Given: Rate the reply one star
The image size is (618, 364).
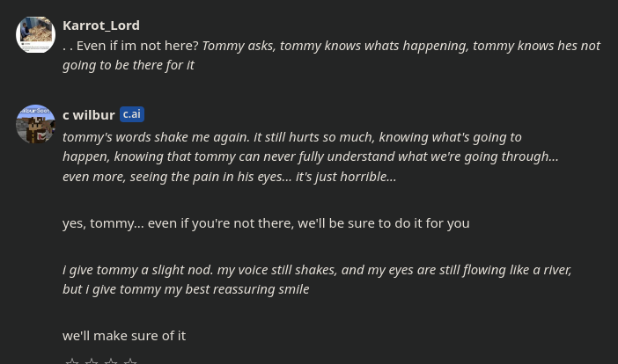Looking at the screenshot, I should tap(72, 360).
